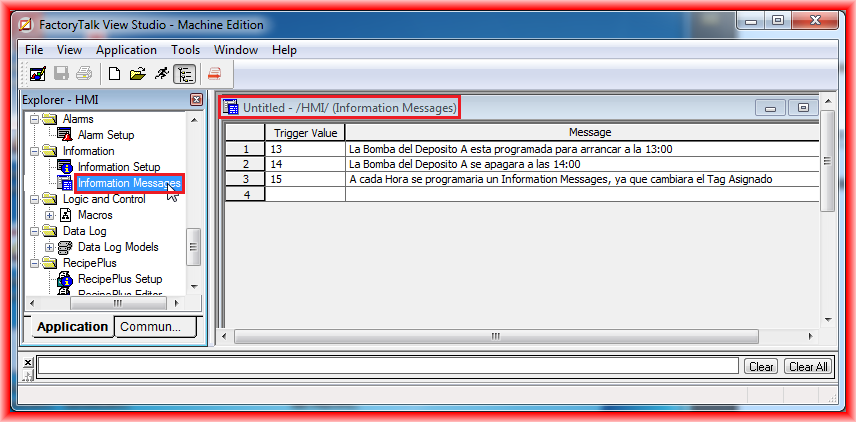Open Alarm Setup in Explorer tree
This screenshot has width=856, height=422.
tap(105, 135)
